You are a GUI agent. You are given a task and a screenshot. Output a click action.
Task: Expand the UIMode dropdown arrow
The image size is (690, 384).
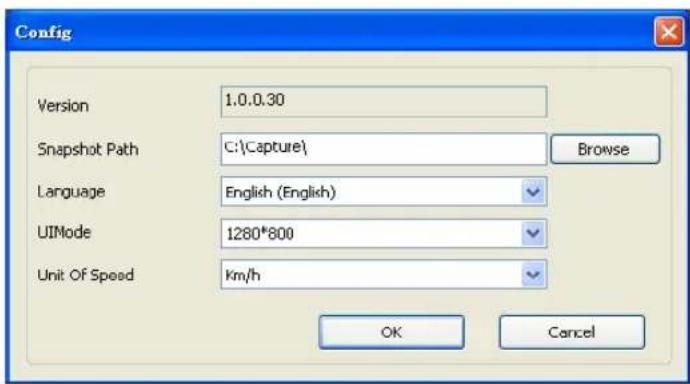coord(533,233)
